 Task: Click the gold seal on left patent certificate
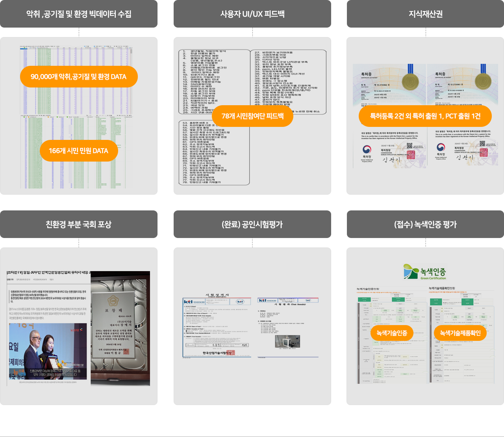tap(410, 82)
